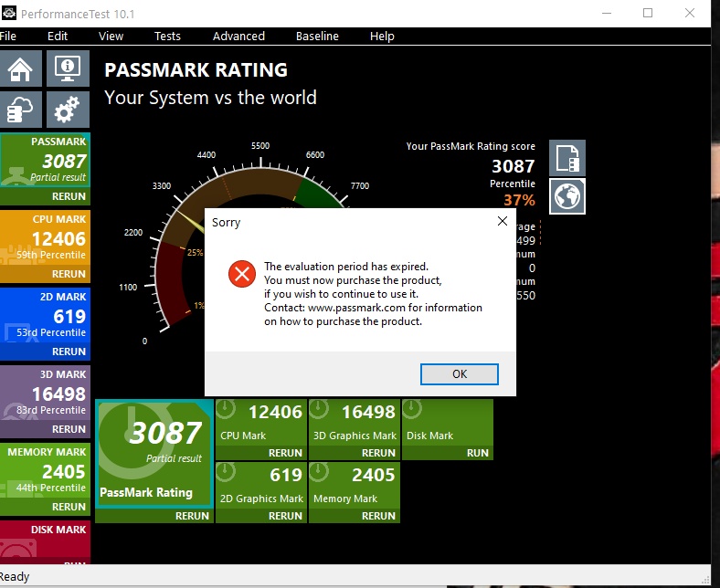Close the PerformanceTest window
The width and height of the screenshot is (720, 588).
coord(690,14)
